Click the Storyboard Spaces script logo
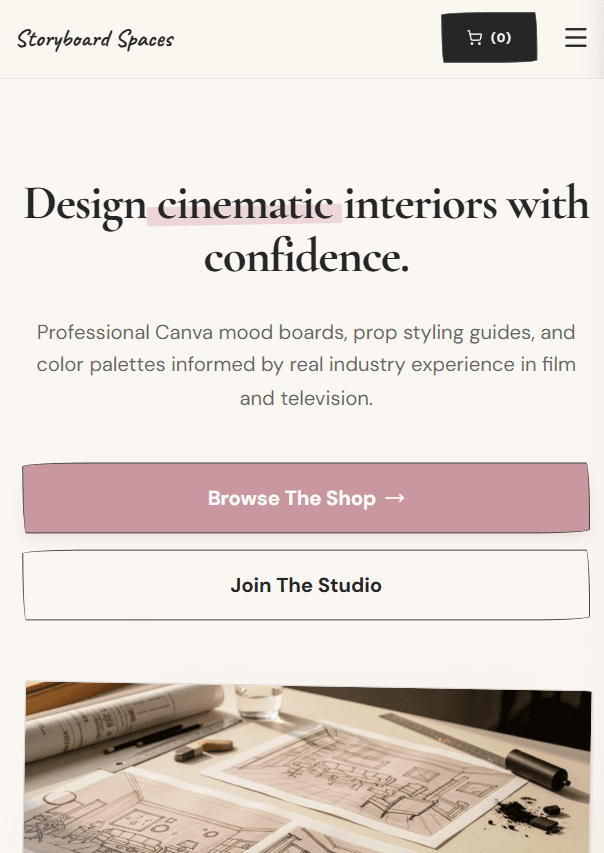Image resolution: width=604 pixels, height=853 pixels. point(95,38)
